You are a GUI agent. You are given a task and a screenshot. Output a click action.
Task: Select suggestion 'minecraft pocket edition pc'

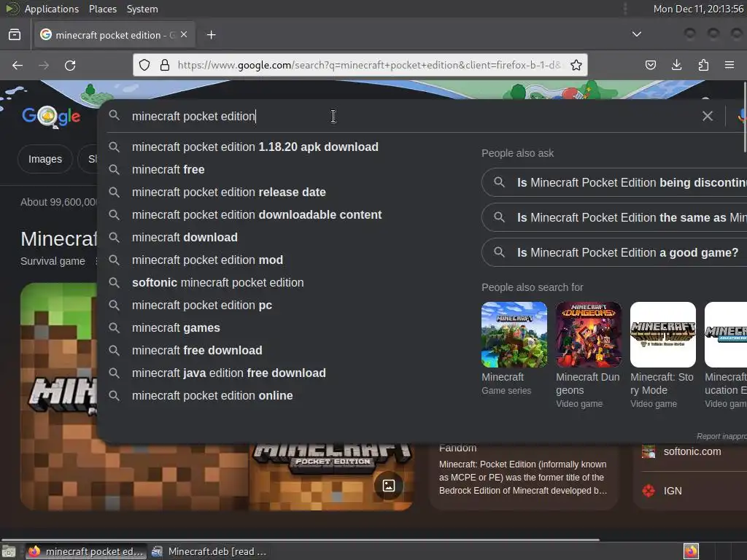(202, 306)
